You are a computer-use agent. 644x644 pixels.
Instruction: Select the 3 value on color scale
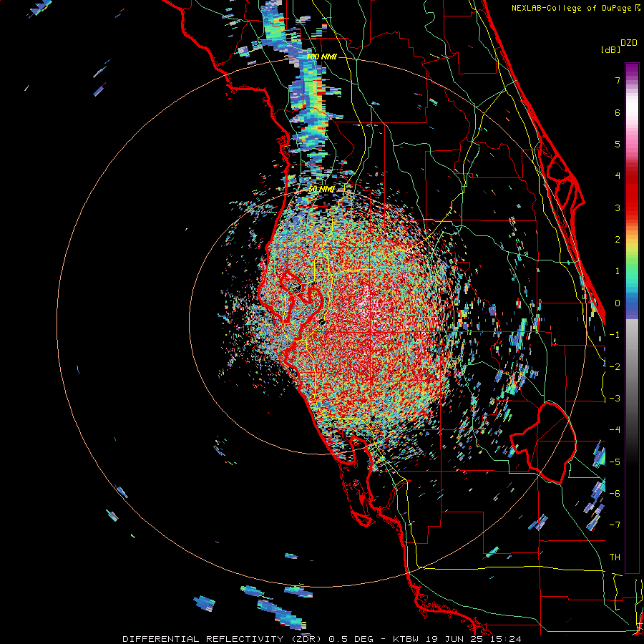coord(618,208)
